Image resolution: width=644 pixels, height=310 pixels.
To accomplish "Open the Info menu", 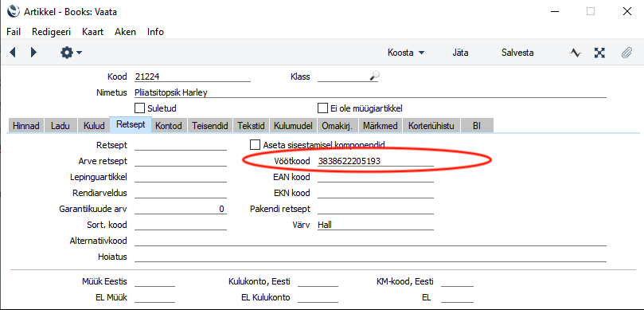I will point(156,32).
